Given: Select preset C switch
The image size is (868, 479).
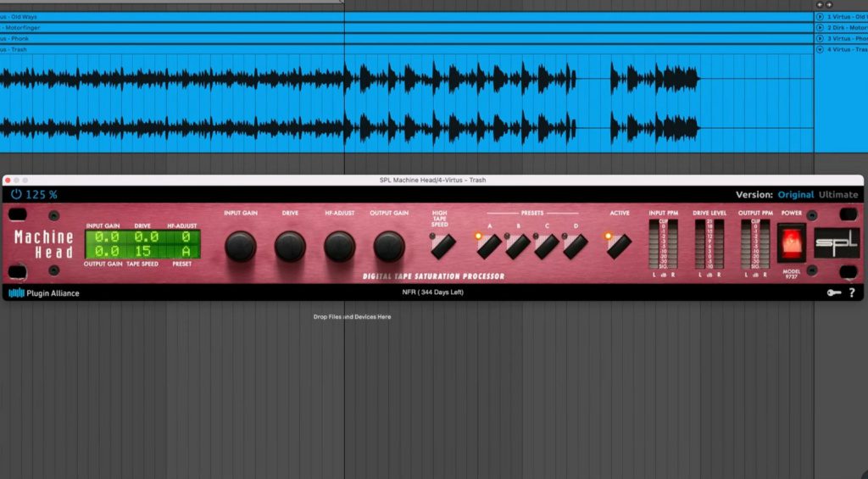Looking at the screenshot, I should coord(546,246).
